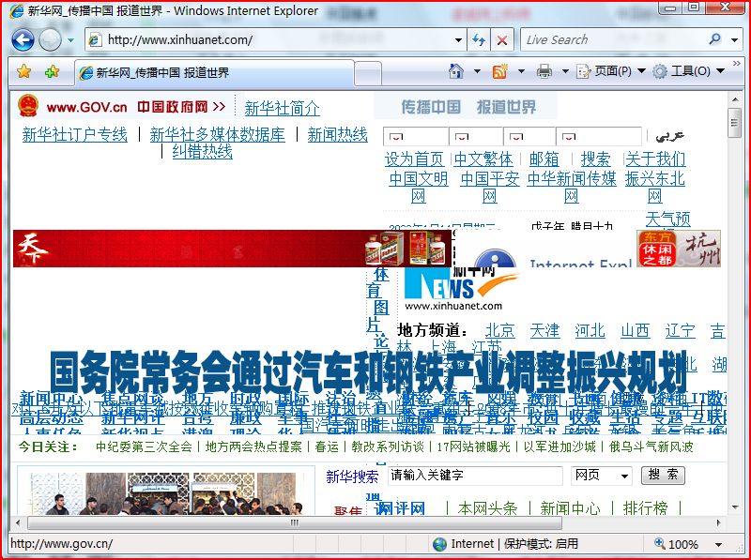Open the zoom level dropdown arrow
Screen dimensions: 751x560
pos(718,544)
